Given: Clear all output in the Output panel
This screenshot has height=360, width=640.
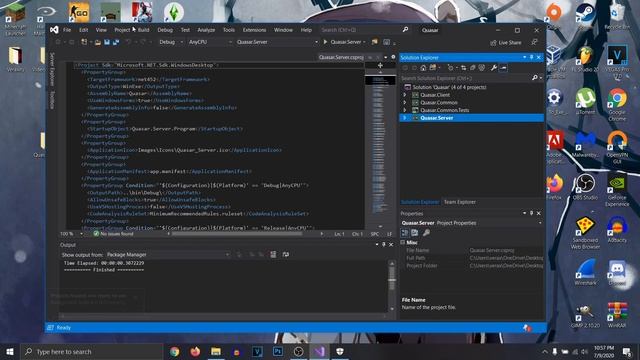Looking at the screenshot, I should 273,255.
